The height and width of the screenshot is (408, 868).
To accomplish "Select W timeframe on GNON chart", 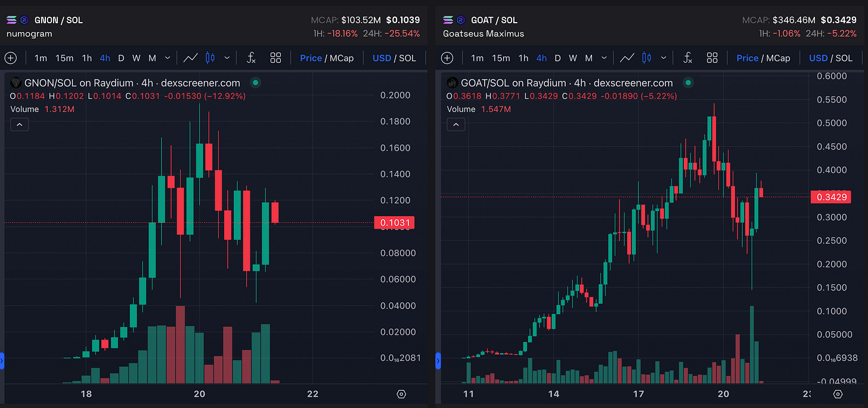I will (x=136, y=58).
